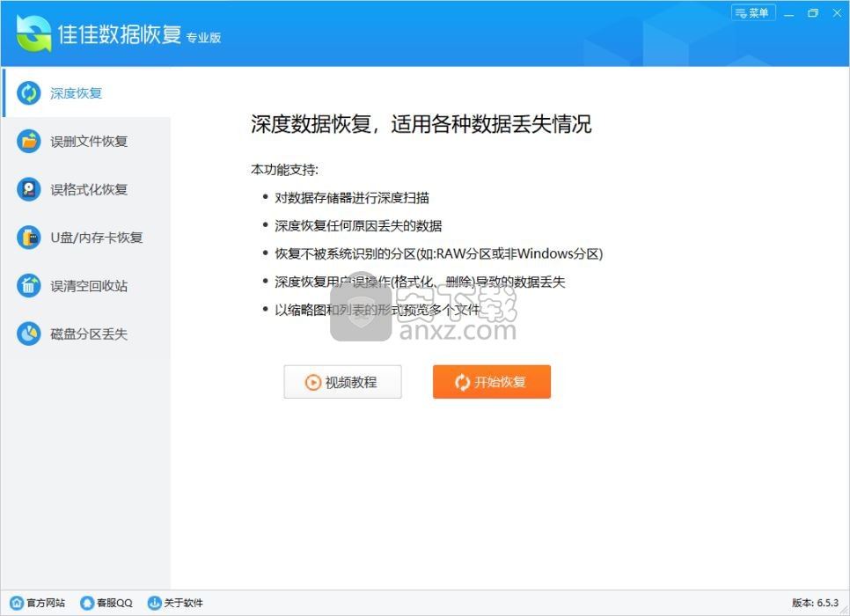This screenshot has height=616, width=850.
Task: Click the play icon in the 视频教程 button
Action: [312, 382]
